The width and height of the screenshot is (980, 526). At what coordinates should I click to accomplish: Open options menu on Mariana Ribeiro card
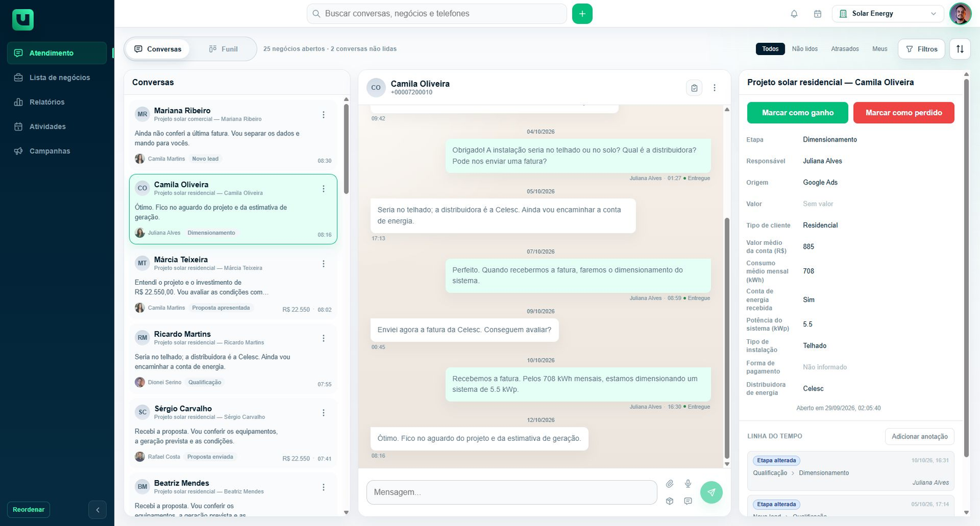pos(323,115)
